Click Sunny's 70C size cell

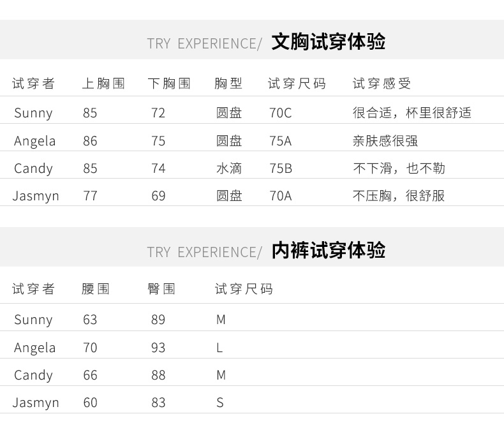pos(280,113)
